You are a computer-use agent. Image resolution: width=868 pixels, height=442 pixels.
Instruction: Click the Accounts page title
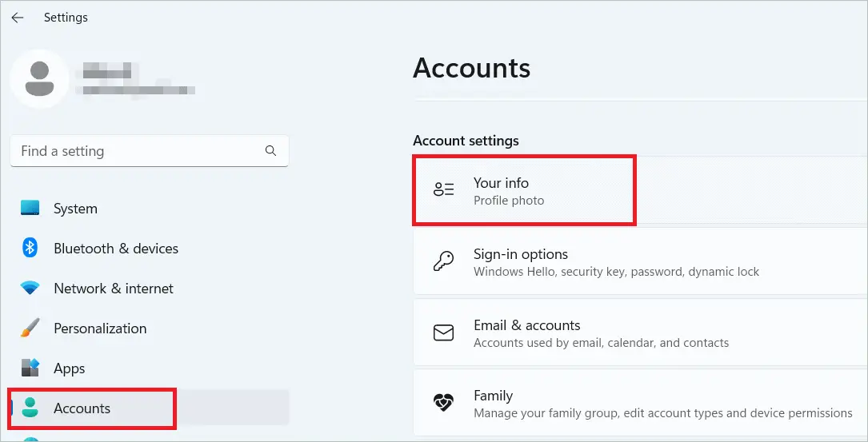coord(472,68)
